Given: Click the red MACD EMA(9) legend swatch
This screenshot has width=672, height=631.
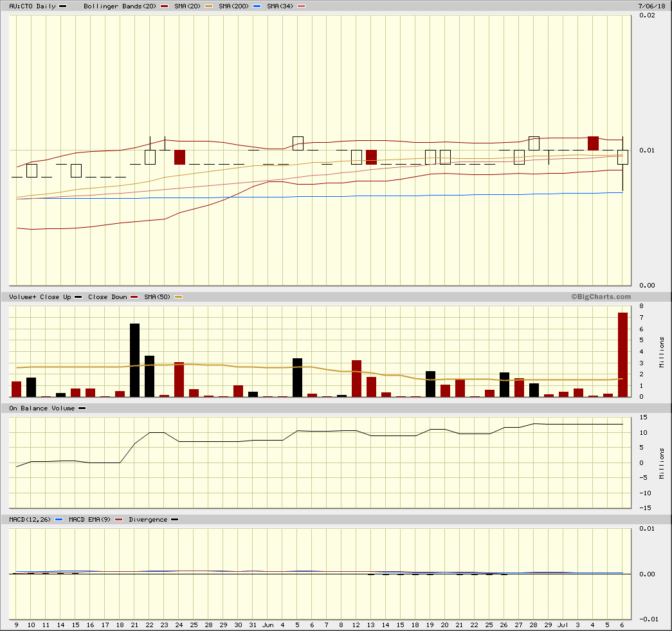Looking at the screenshot, I should point(119,520).
